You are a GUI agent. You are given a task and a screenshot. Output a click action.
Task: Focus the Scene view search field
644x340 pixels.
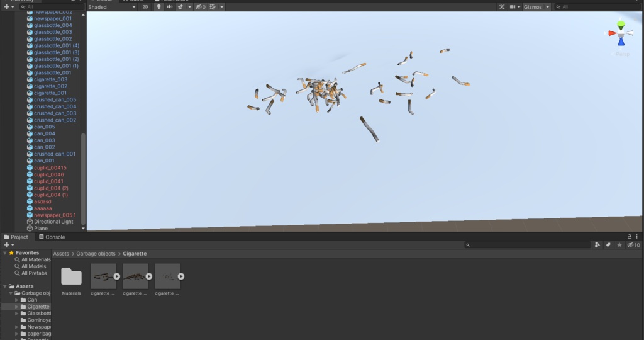click(597, 7)
